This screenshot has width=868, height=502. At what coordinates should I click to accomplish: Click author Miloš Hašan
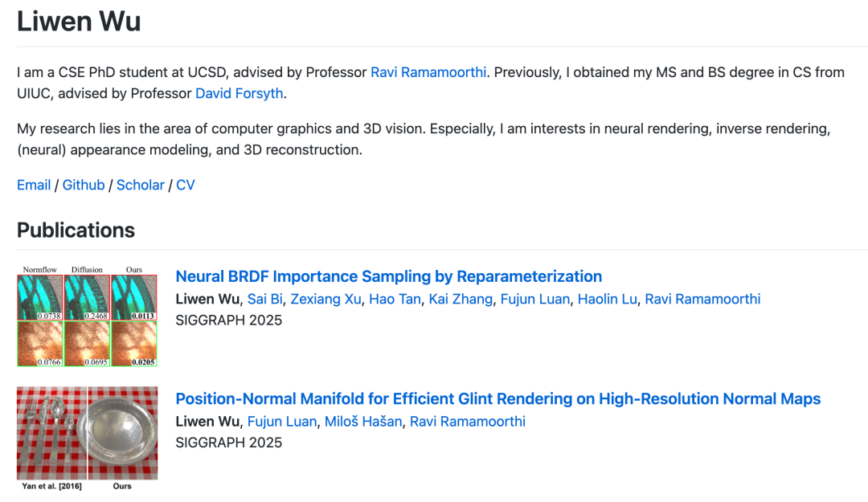363,421
